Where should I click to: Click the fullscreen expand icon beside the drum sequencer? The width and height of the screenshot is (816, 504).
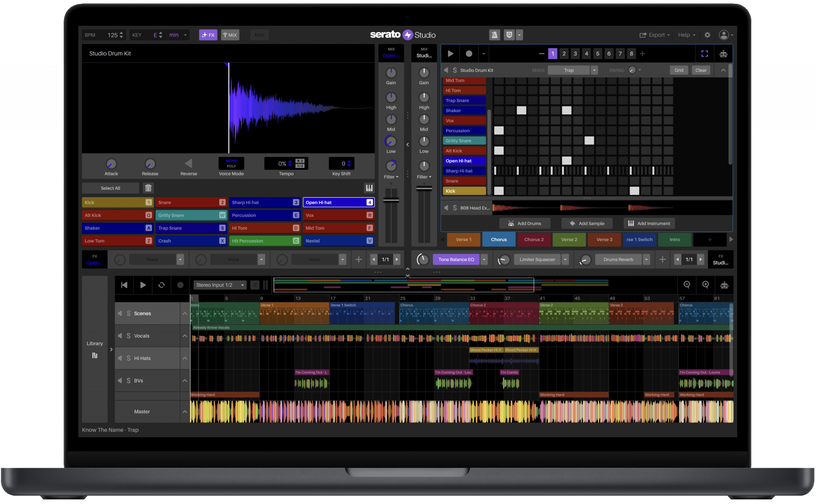pyautogui.click(x=705, y=53)
